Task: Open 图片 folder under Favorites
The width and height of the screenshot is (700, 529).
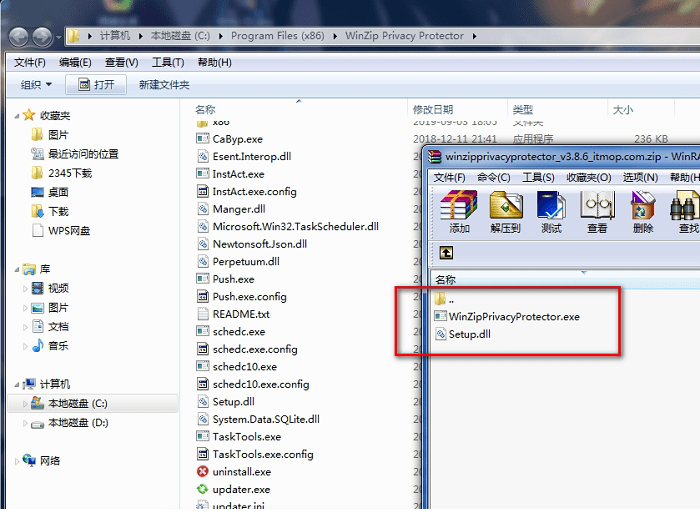Action: [x=50, y=134]
